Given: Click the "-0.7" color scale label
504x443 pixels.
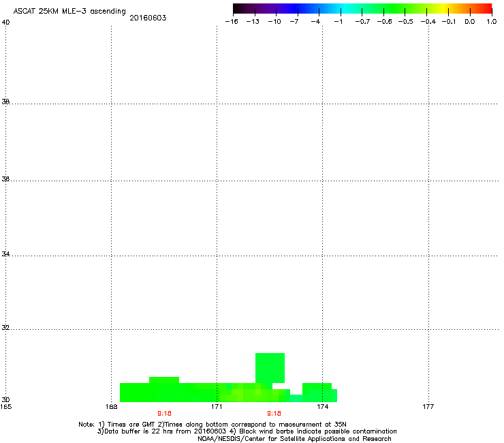Looking at the screenshot, I should coord(362,22).
